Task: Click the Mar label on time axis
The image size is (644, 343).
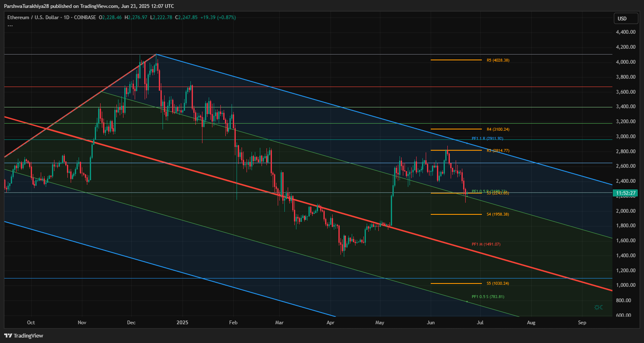Action: (x=279, y=323)
